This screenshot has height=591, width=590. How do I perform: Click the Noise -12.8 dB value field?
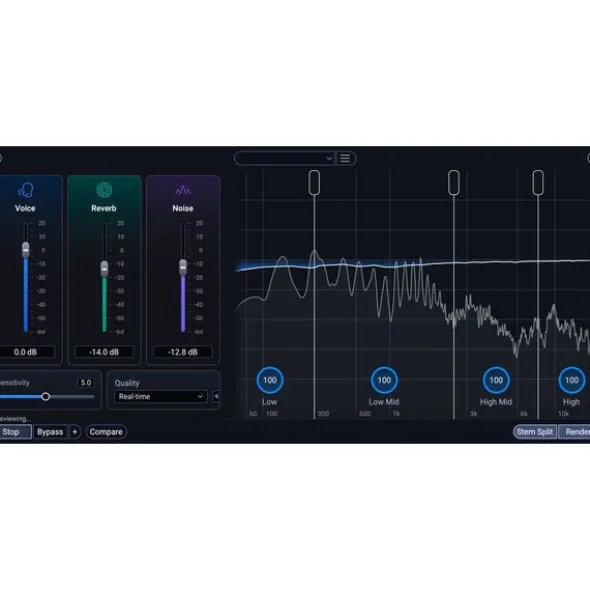point(183,352)
